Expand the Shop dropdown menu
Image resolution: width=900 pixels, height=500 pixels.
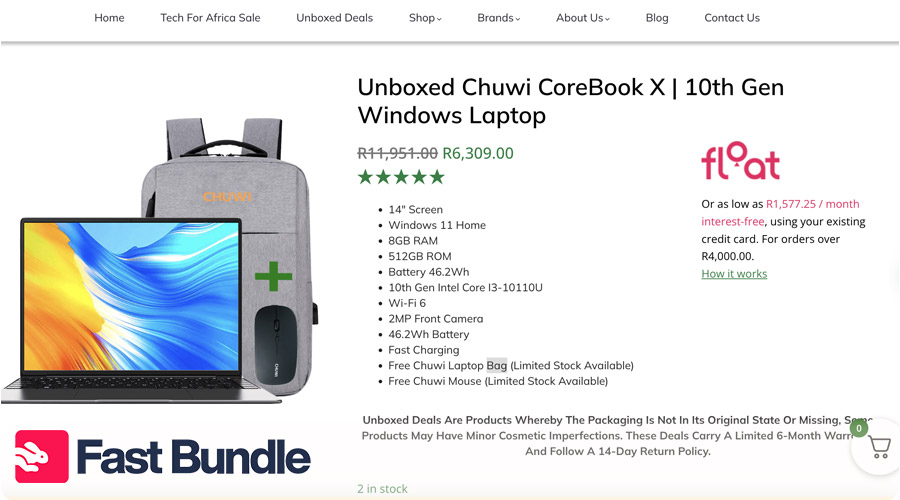point(425,18)
